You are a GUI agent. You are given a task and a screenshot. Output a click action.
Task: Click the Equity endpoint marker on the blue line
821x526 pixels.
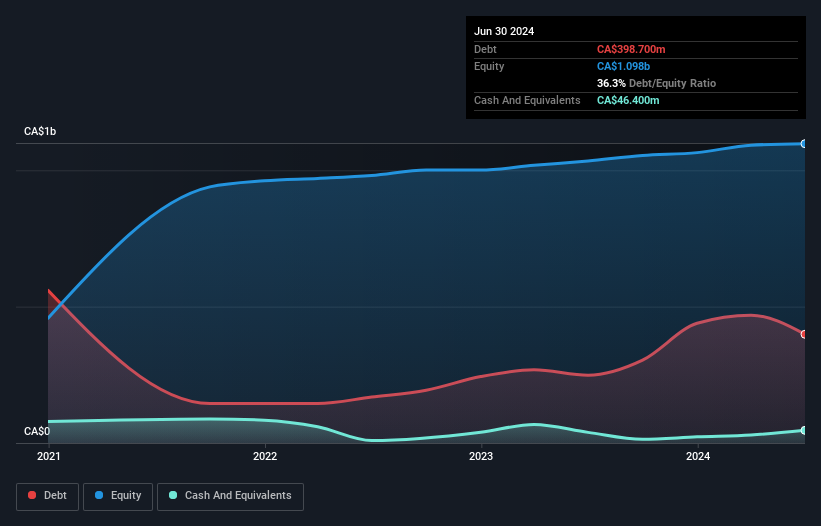[804, 143]
